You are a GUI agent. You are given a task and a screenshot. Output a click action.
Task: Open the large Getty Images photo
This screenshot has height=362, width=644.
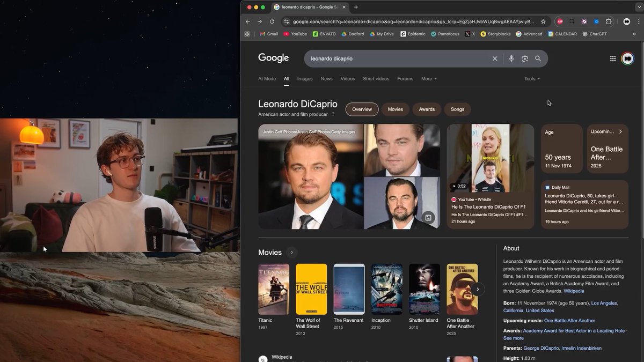point(311,177)
